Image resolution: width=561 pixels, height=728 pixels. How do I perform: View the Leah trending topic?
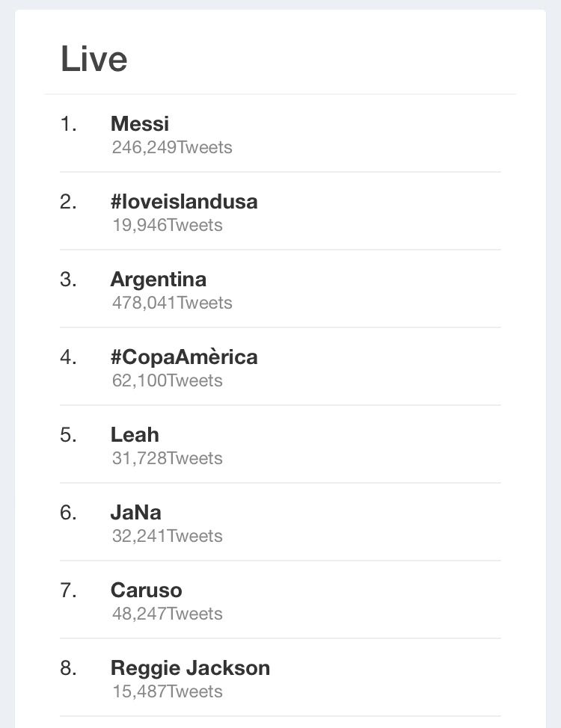(x=135, y=435)
